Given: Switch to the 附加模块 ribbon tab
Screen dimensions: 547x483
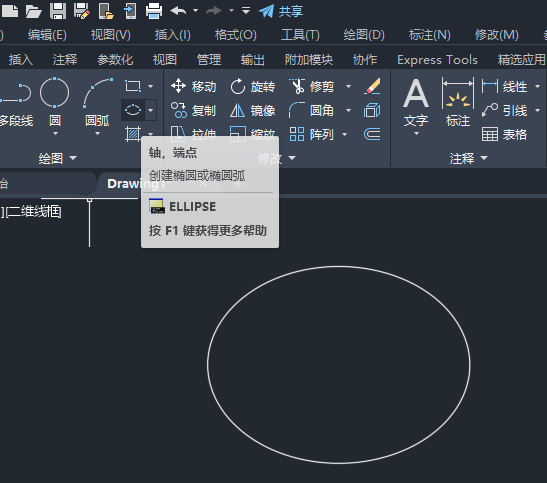Looking at the screenshot, I should tap(309, 60).
